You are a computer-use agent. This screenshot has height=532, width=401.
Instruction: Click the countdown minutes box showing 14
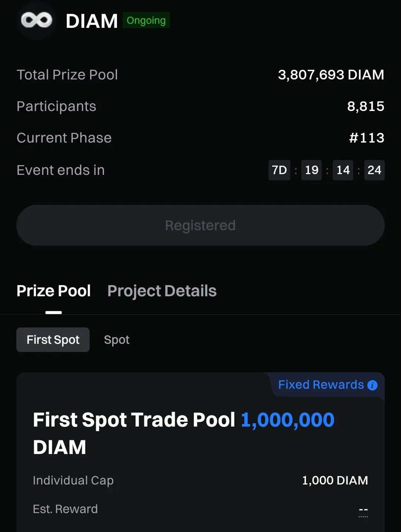[x=343, y=170]
